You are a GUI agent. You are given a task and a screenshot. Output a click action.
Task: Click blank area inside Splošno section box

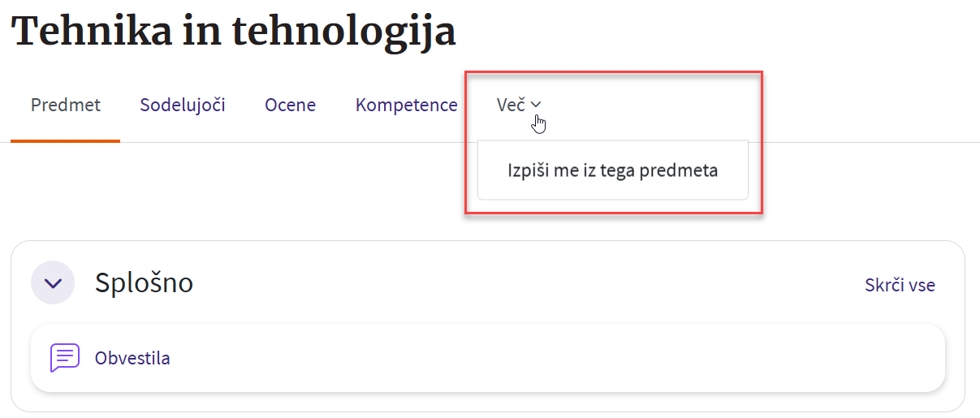tap(487, 283)
